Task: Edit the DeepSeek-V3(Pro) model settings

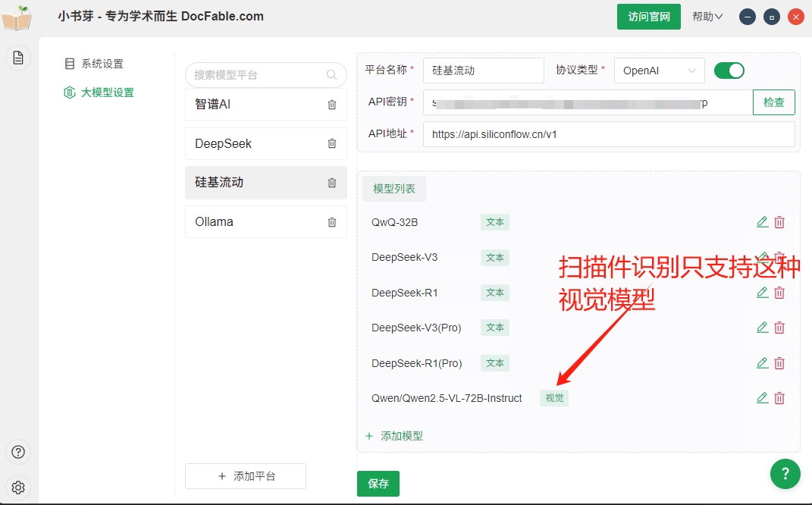Action: click(762, 327)
